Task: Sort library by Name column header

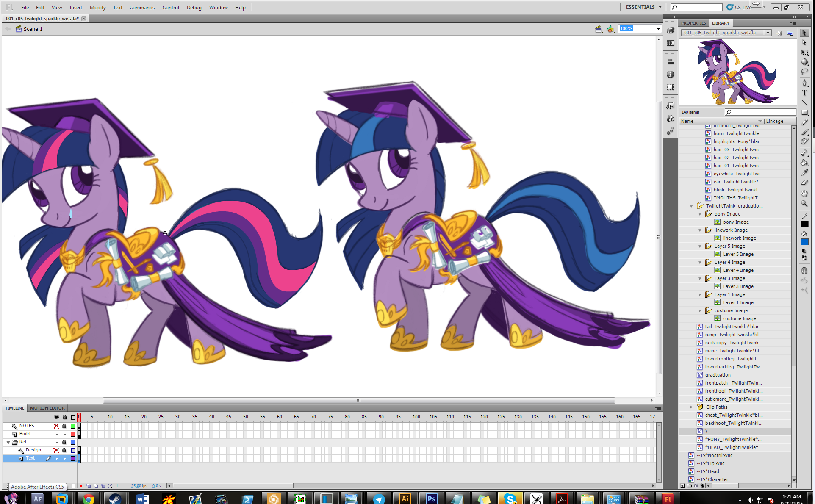Action: point(721,121)
